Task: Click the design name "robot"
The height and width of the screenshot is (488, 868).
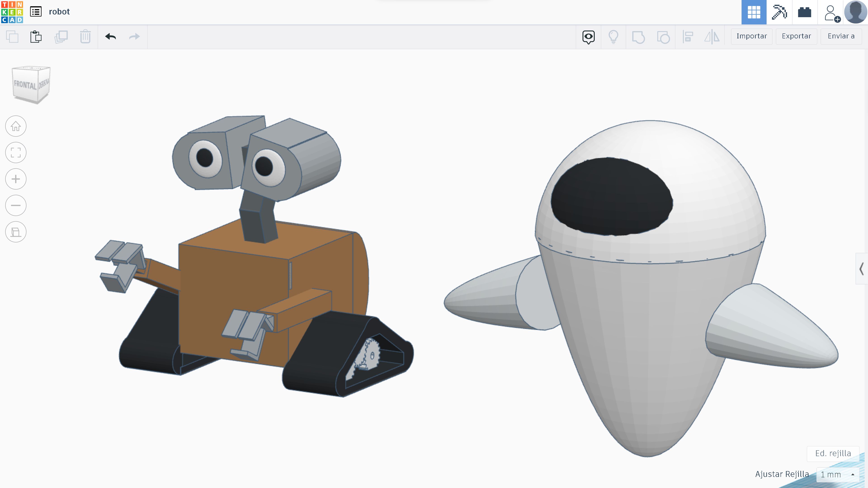Action: coord(59,12)
